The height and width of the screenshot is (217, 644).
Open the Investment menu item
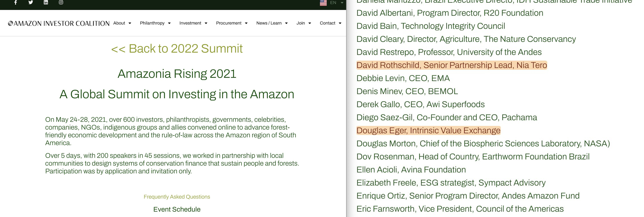(190, 23)
